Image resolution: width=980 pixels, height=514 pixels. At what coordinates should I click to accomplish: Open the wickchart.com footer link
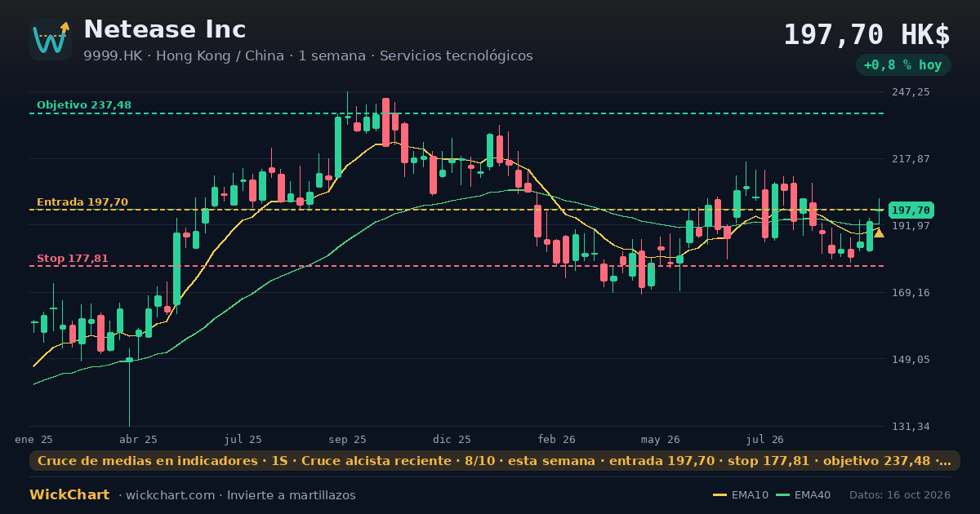point(171,495)
